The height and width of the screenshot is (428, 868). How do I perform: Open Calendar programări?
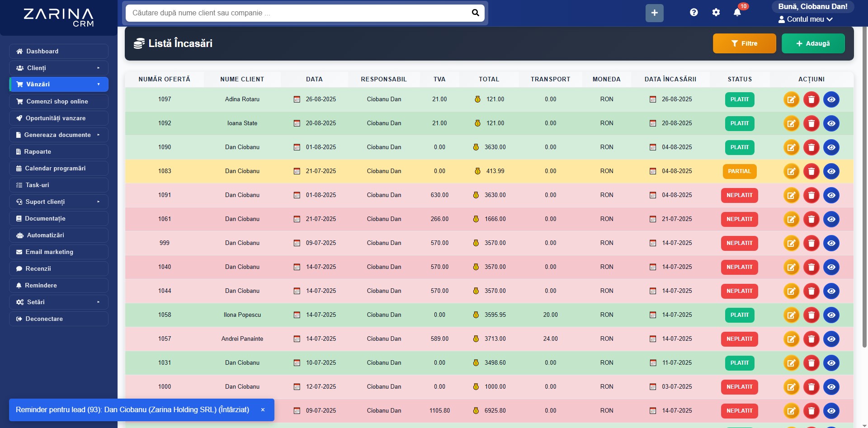point(59,168)
